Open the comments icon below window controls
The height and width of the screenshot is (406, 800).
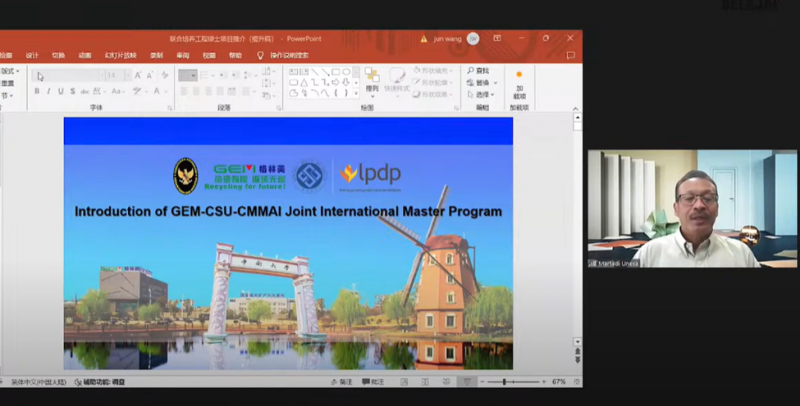coord(571,55)
